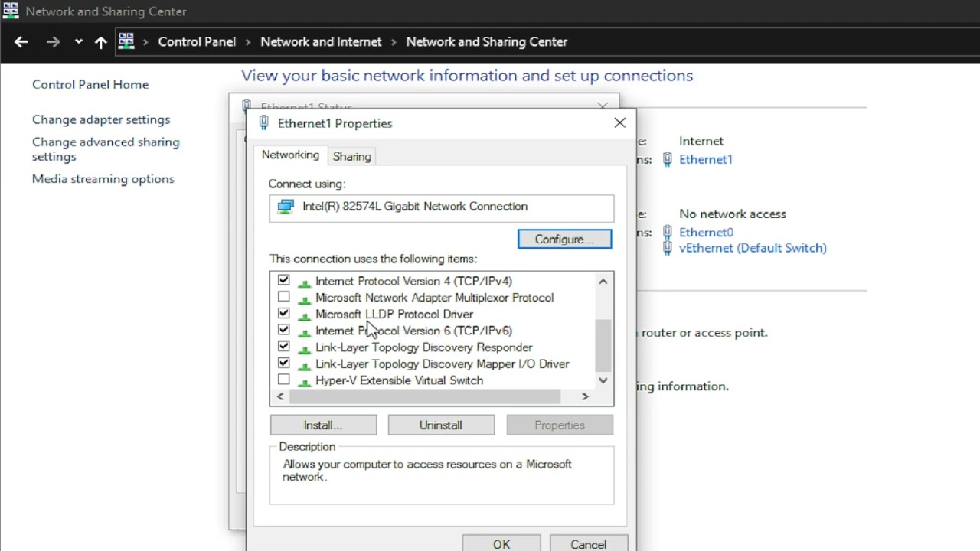Viewport: 980px width, 551px height.
Task: Uncheck Internet Protocol Version 4 (TCP/IPv4)
Action: pyautogui.click(x=284, y=281)
